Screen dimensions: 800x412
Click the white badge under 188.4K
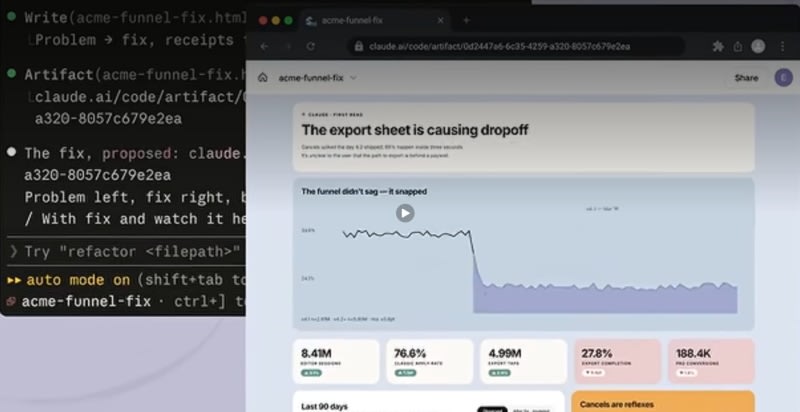[687, 373]
